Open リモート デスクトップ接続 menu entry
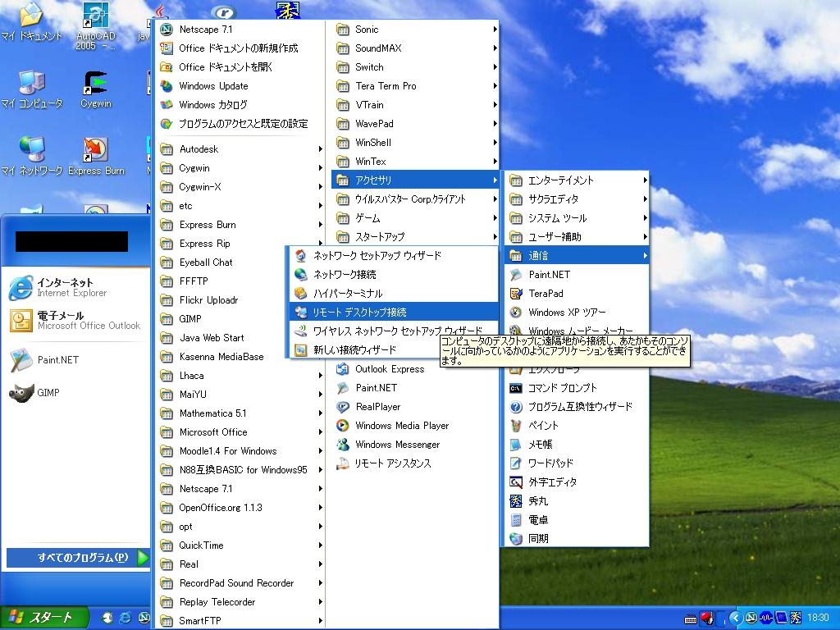 click(394, 312)
